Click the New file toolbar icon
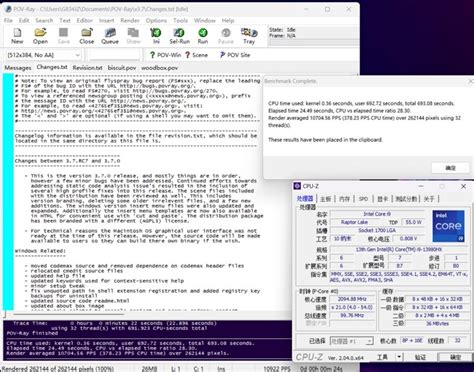 tap(17, 36)
